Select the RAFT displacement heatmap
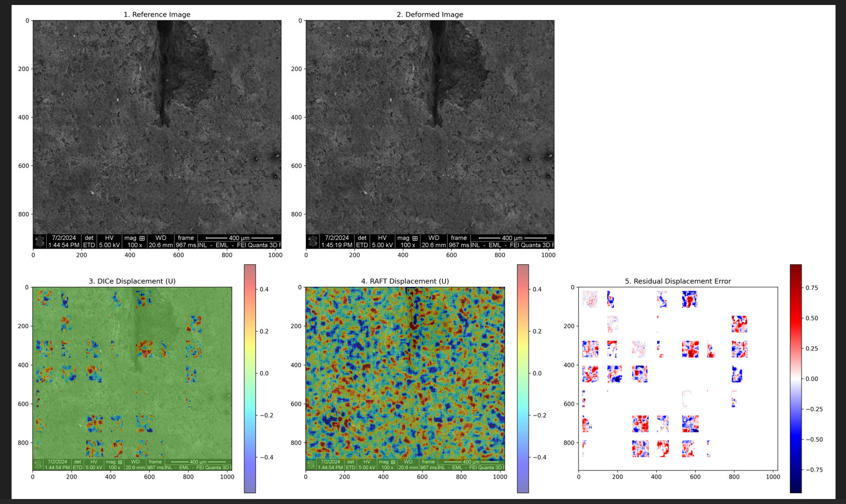Viewport: 846px width, 504px height. pyautogui.click(x=405, y=379)
